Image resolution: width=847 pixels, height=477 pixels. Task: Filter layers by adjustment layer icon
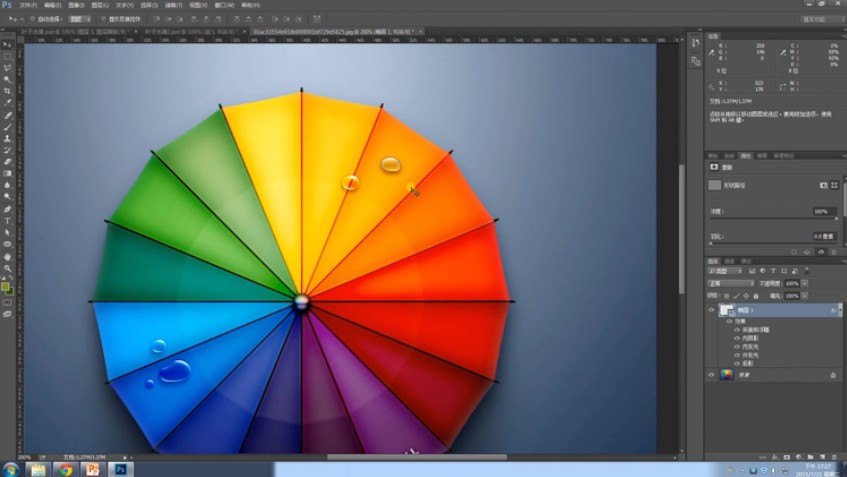tap(762, 271)
